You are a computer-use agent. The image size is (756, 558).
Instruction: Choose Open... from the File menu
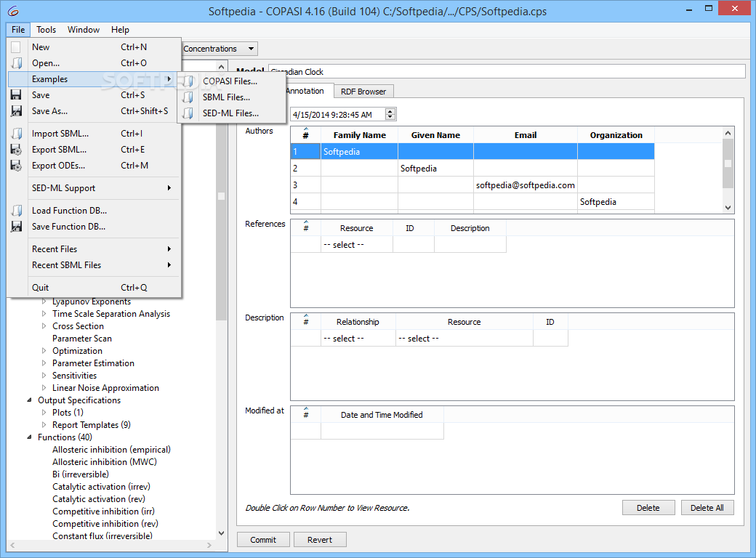pyautogui.click(x=94, y=63)
